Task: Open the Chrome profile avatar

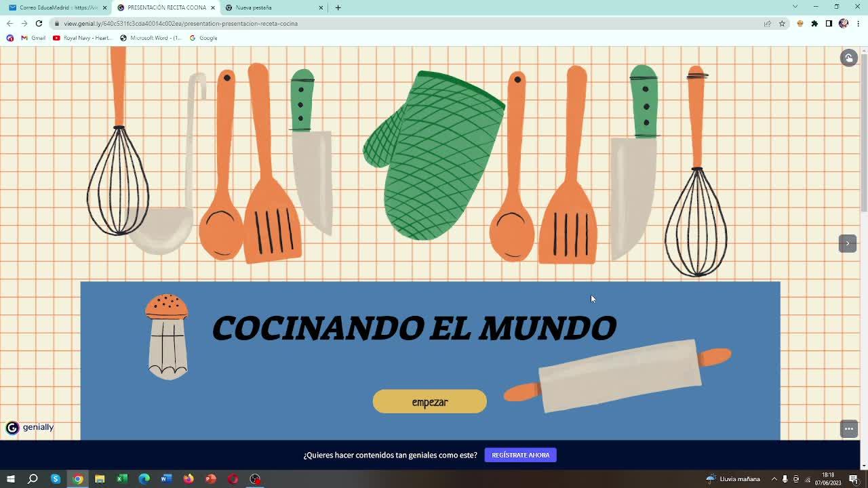Action: point(844,23)
